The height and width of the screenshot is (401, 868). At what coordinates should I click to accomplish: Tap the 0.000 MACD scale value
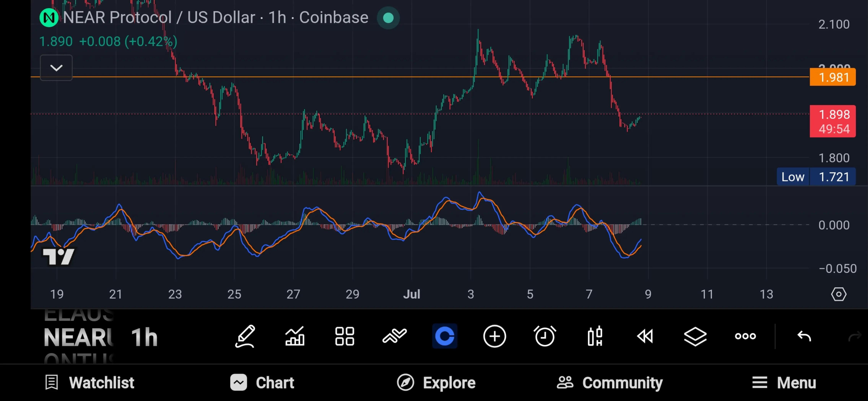click(834, 225)
